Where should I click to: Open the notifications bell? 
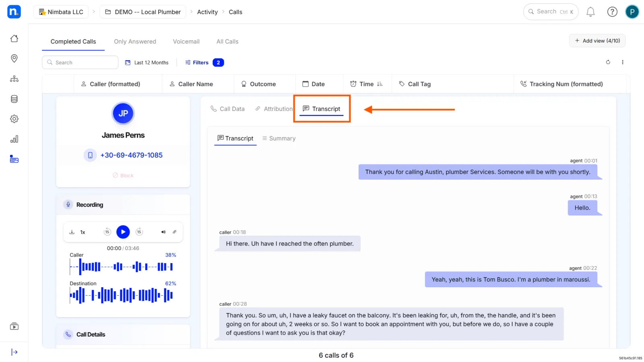pyautogui.click(x=590, y=12)
